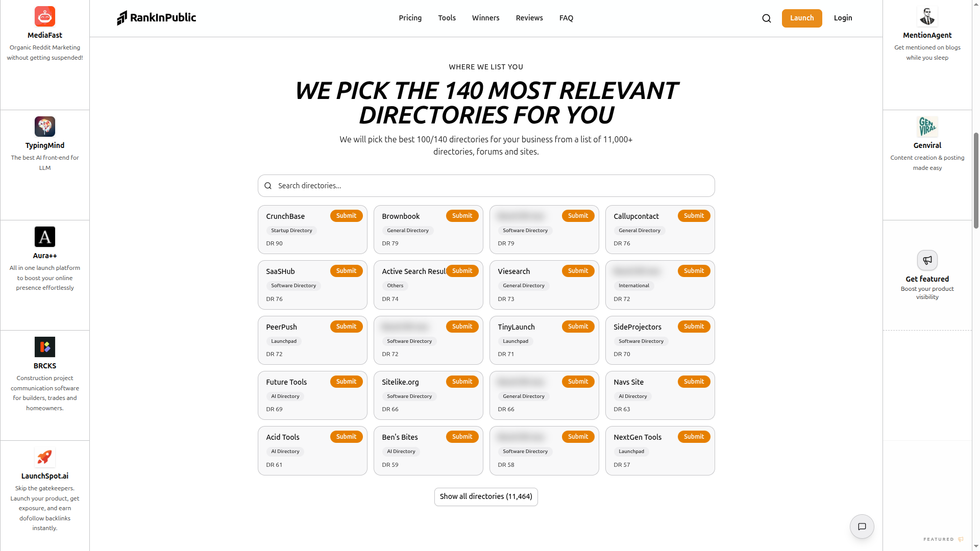Open the Winners menu item
The image size is (980, 551).
(485, 18)
